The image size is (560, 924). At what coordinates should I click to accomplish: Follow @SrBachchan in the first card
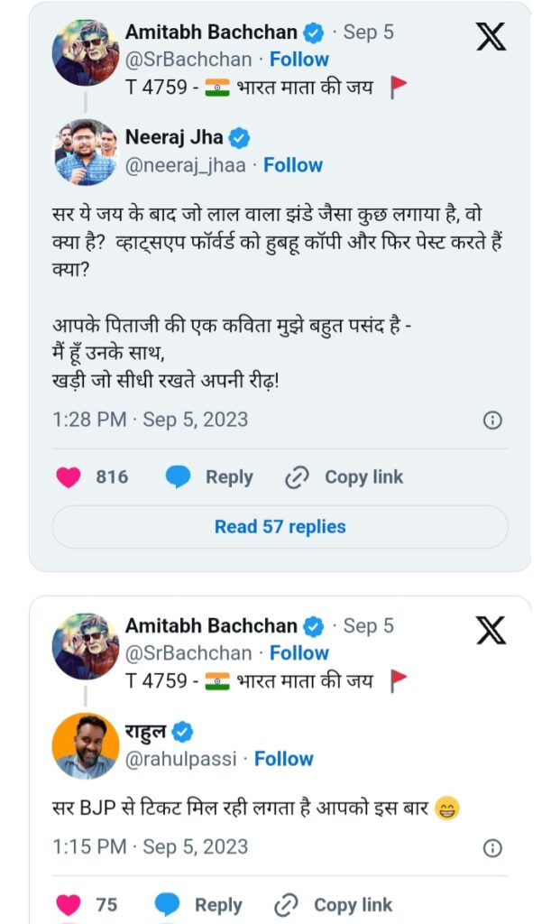tap(299, 60)
